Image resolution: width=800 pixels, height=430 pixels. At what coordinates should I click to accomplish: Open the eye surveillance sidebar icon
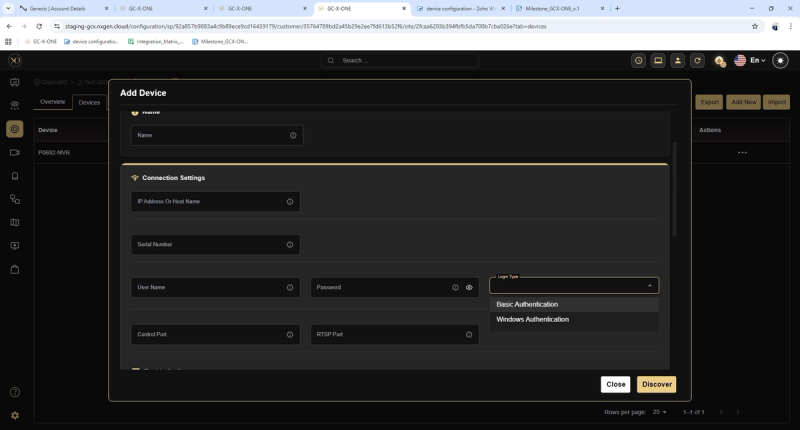tap(15, 106)
